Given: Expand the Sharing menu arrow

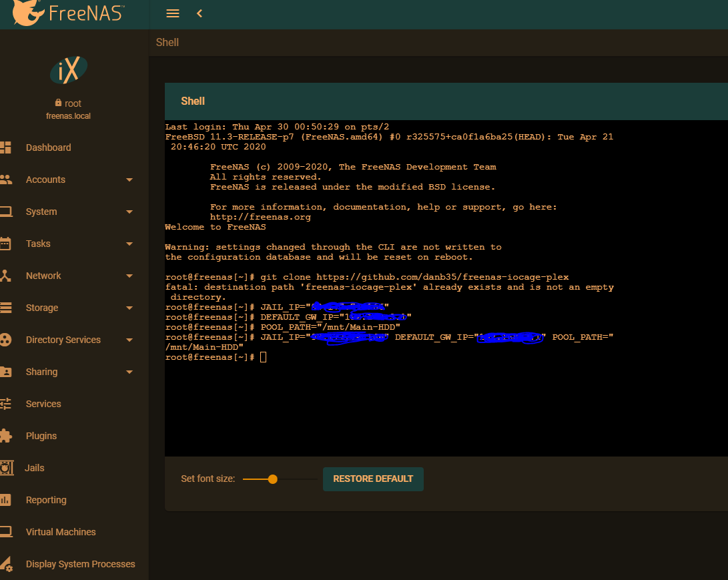Looking at the screenshot, I should [129, 372].
